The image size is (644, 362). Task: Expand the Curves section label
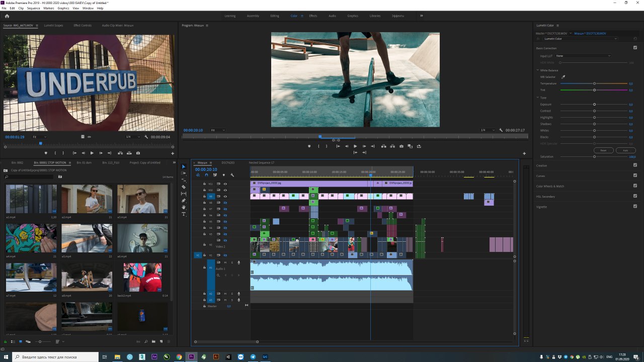pyautogui.click(x=541, y=176)
